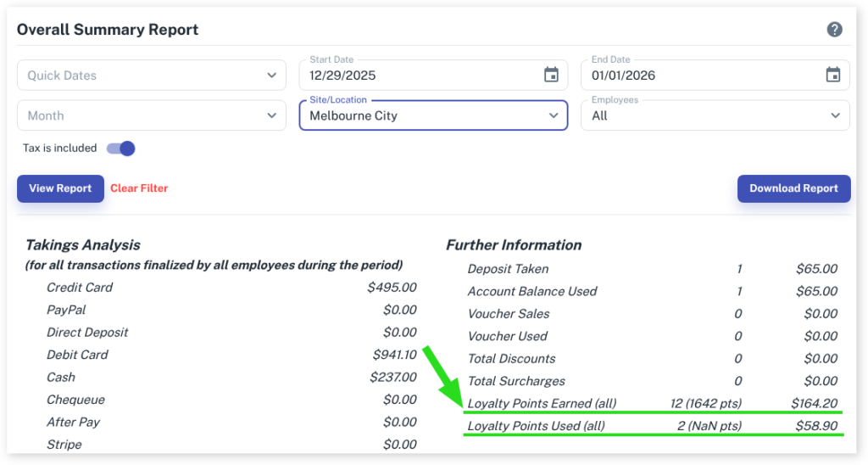This screenshot has height=465, width=868.
Task: Click the Overall Summary Report heading
Action: [108, 30]
